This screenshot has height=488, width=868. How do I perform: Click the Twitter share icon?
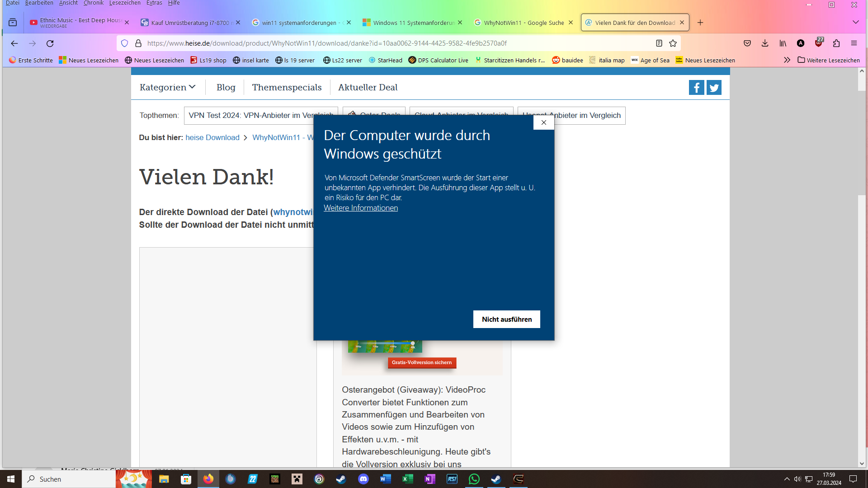click(x=714, y=88)
